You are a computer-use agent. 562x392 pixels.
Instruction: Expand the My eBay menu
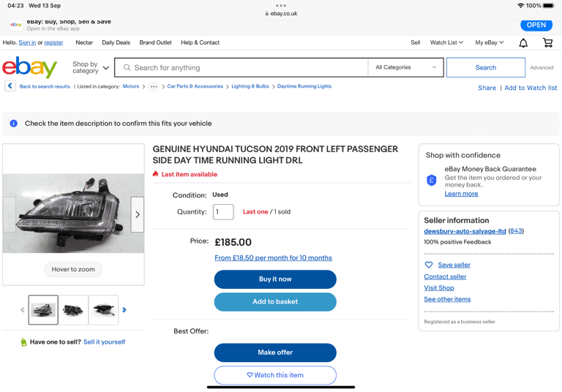pyautogui.click(x=490, y=42)
